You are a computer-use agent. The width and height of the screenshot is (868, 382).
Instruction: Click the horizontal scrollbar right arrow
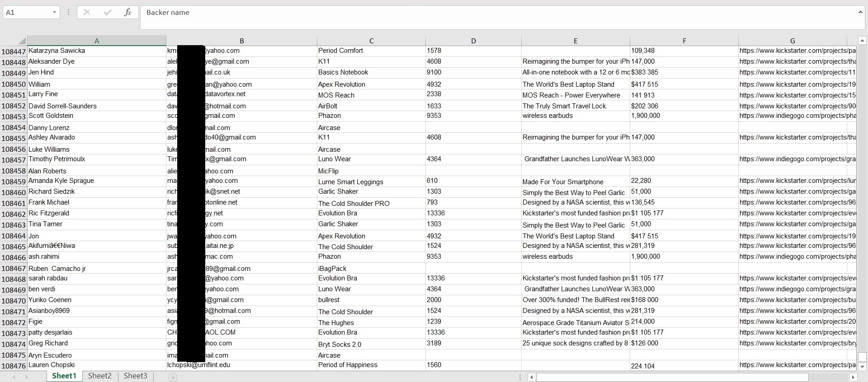853,377
